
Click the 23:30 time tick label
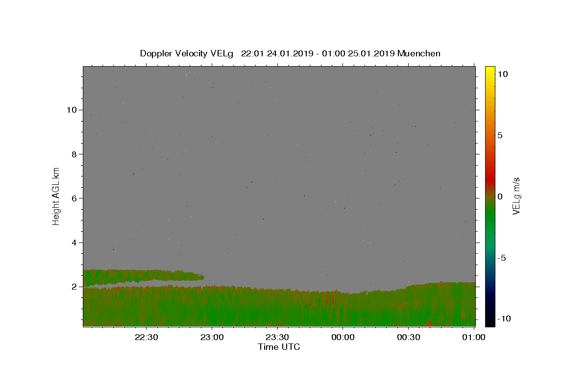pos(277,338)
